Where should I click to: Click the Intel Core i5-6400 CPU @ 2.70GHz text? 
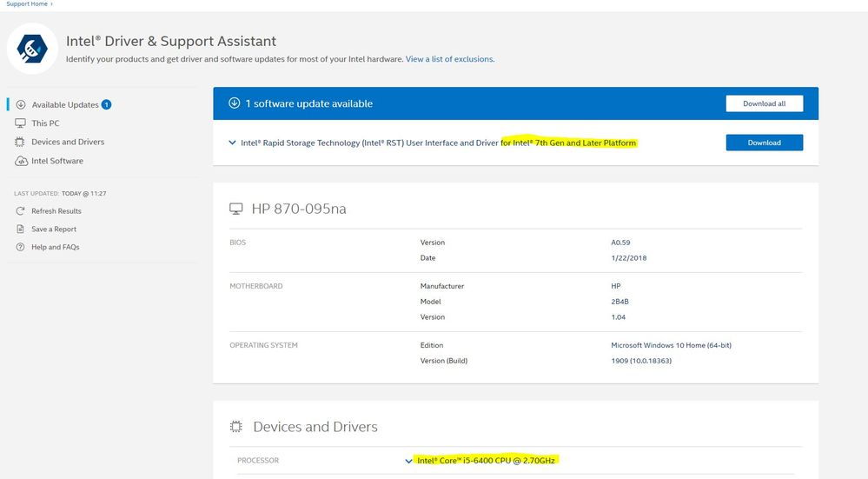(486, 460)
